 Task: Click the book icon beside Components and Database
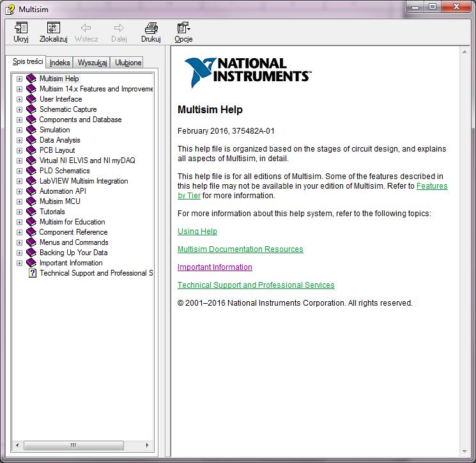31,120
